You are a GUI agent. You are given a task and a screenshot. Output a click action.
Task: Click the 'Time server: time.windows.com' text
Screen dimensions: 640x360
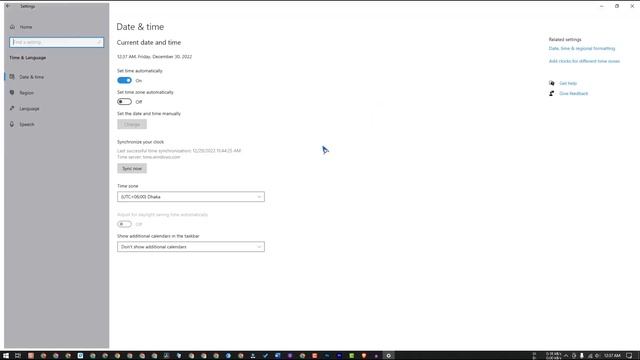[149, 157]
